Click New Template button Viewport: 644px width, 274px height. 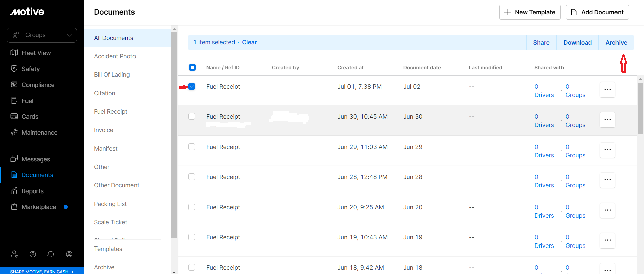pyautogui.click(x=530, y=12)
